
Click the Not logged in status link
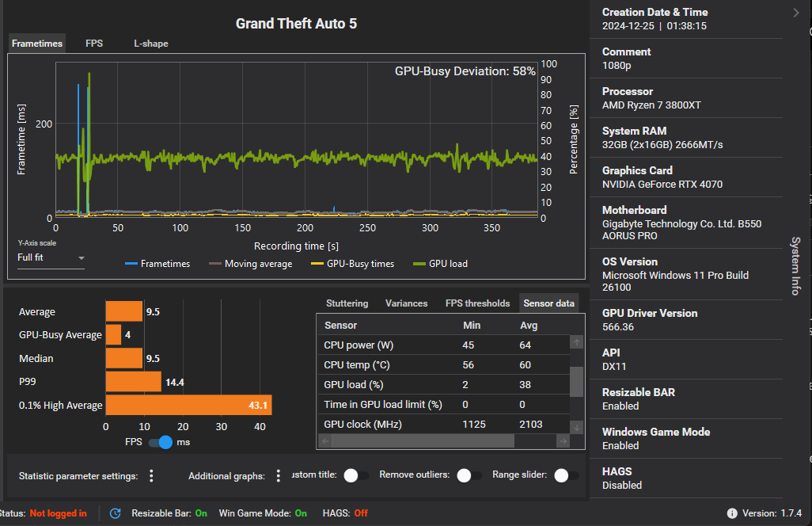(x=58, y=513)
